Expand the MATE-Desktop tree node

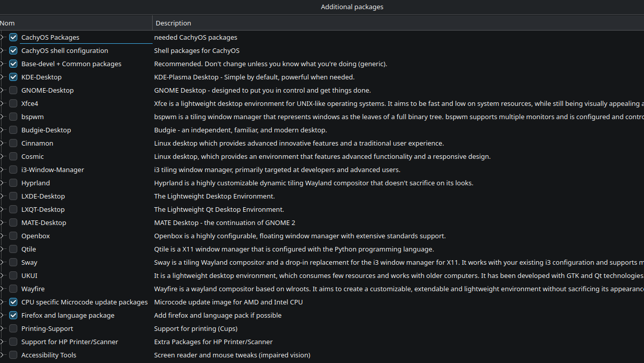click(x=3, y=222)
